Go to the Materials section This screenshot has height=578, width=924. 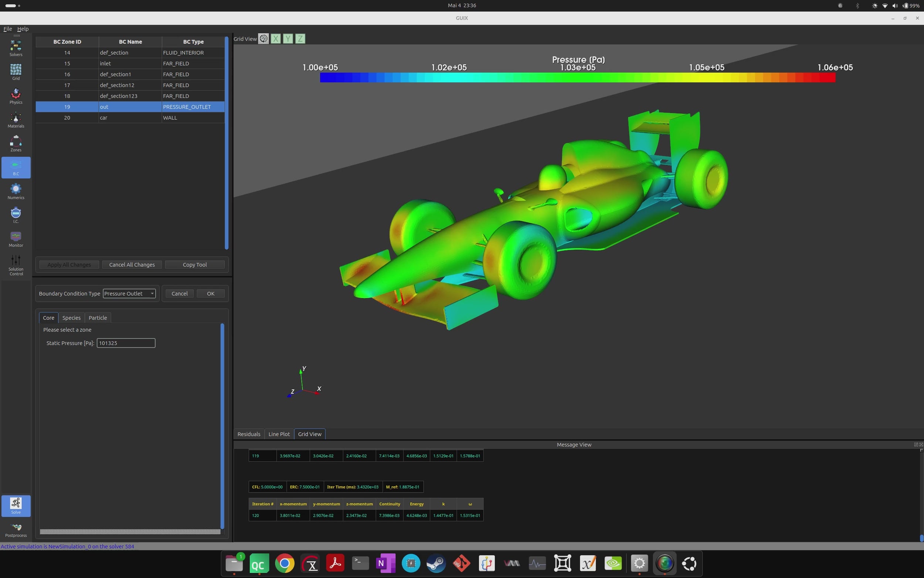tap(16, 119)
